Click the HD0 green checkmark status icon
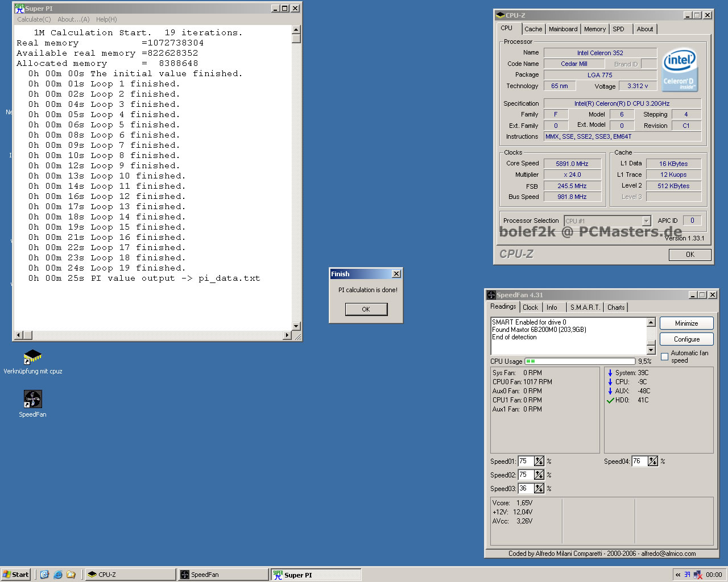Image resolution: width=728 pixels, height=582 pixels. 610,400
